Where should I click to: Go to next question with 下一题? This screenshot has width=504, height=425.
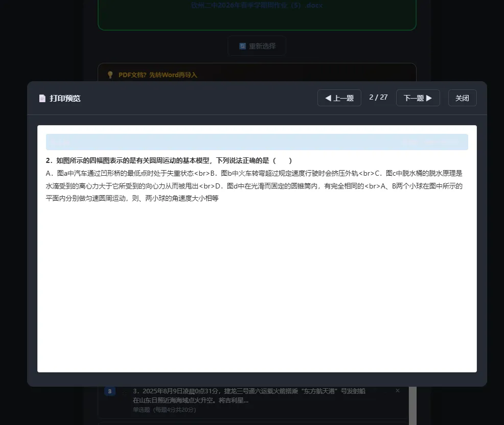[x=418, y=98]
